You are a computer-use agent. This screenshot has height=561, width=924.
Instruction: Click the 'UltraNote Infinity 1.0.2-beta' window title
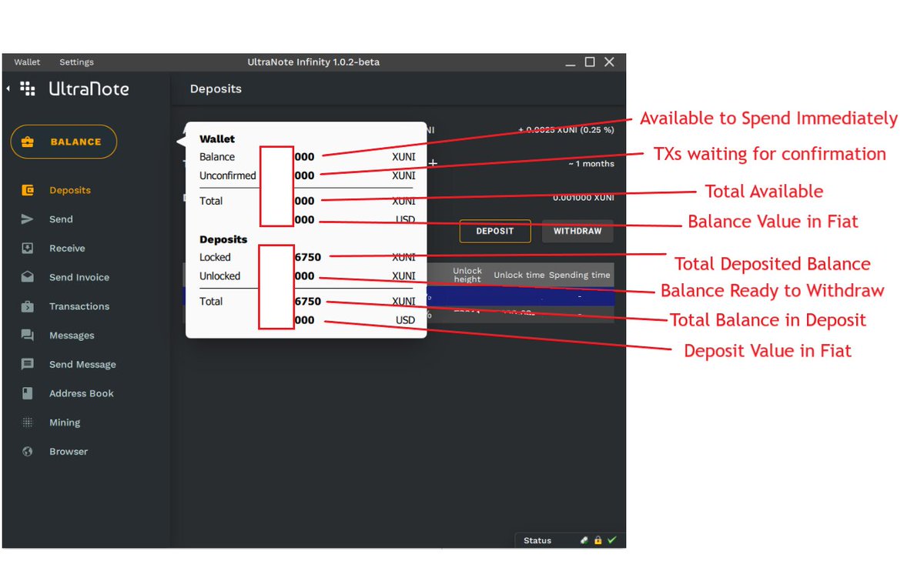[313, 62]
